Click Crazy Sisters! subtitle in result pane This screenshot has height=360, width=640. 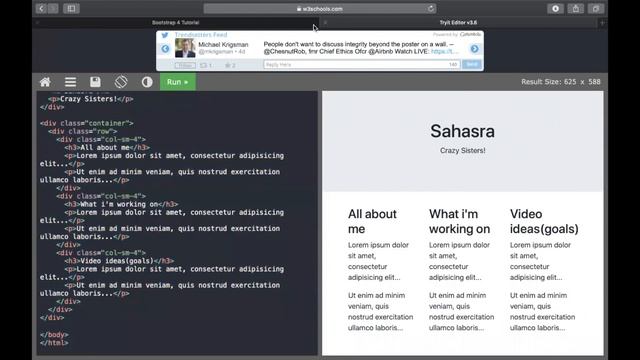coord(462,151)
